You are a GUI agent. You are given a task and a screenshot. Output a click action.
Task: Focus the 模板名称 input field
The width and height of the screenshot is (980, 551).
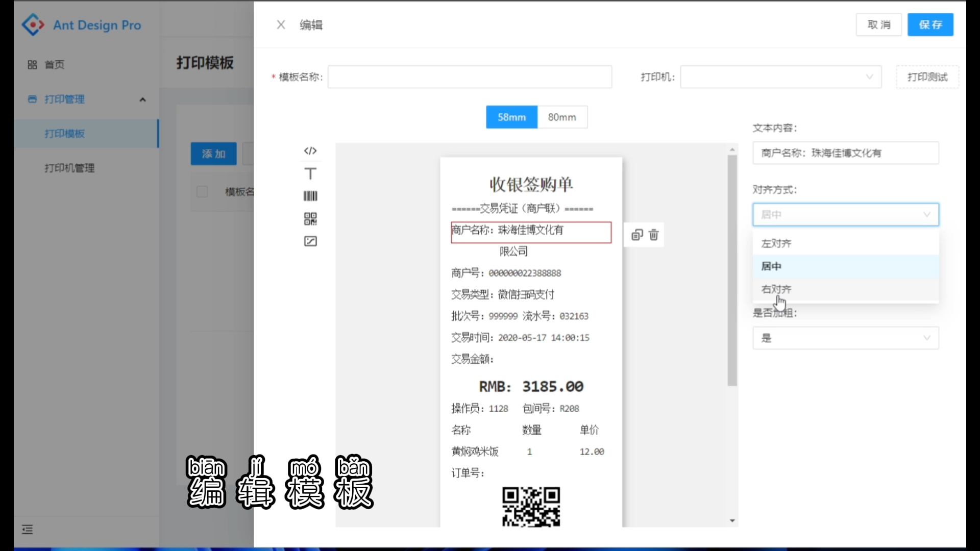pyautogui.click(x=470, y=77)
